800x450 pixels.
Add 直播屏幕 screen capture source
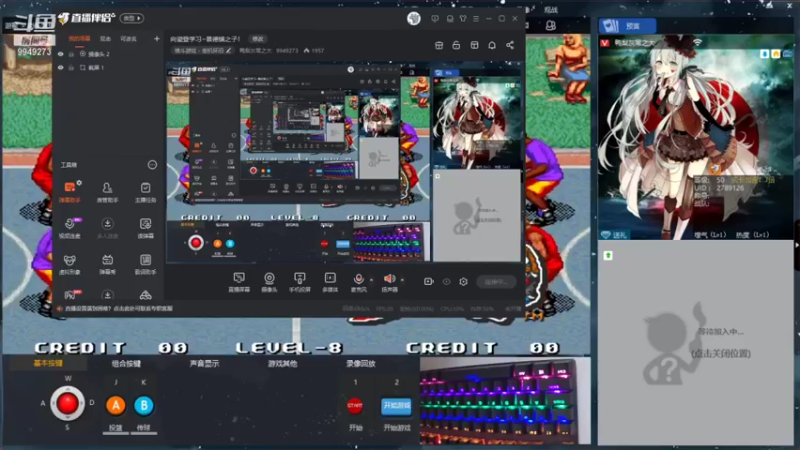239,282
